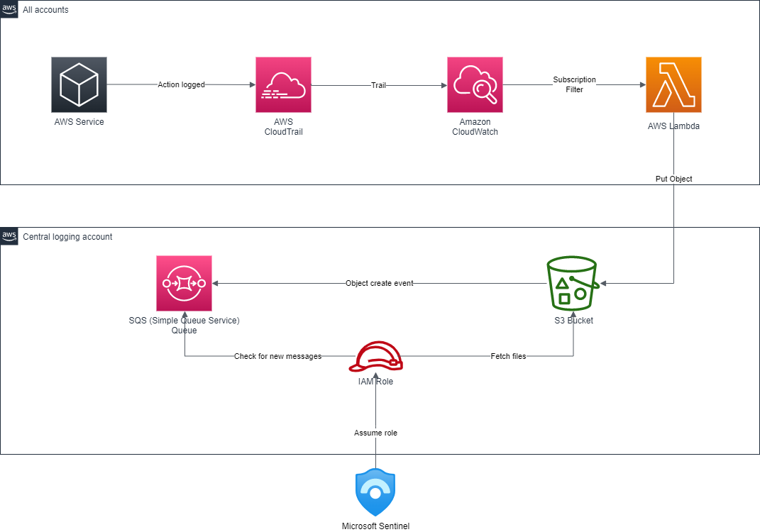Viewport: 760px width, 532px height.
Task: Select the SQS Queue icon
Action: pyautogui.click(x=184, y=283)
